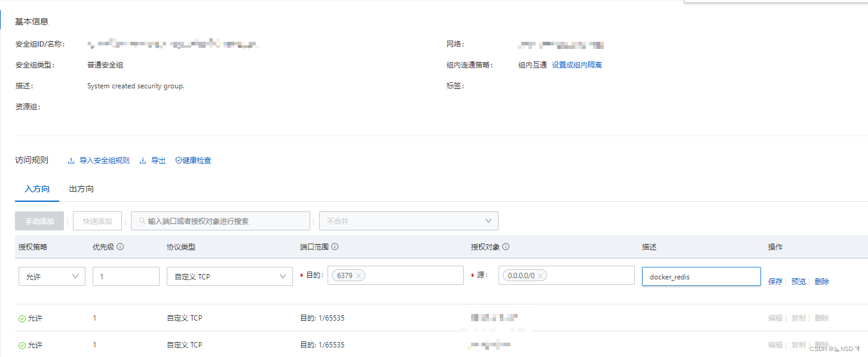Click info icon next to 端口范围 header
868x357 pixels.
pyautogui.click(x=335, y=247)
